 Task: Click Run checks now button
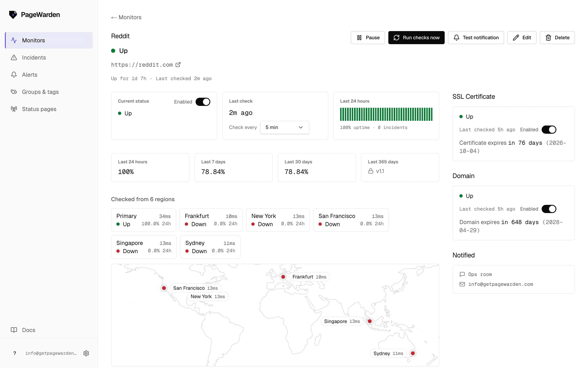(x=416, y=37)
